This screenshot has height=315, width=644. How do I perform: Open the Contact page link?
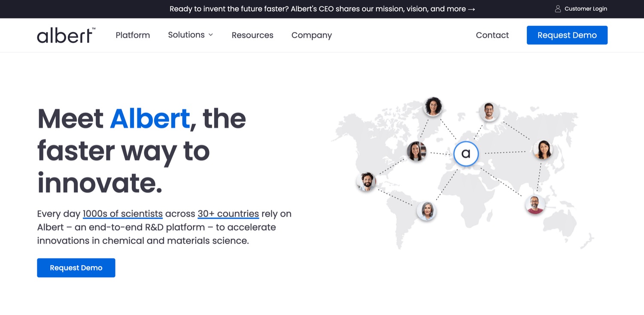(x=492, y=35)
